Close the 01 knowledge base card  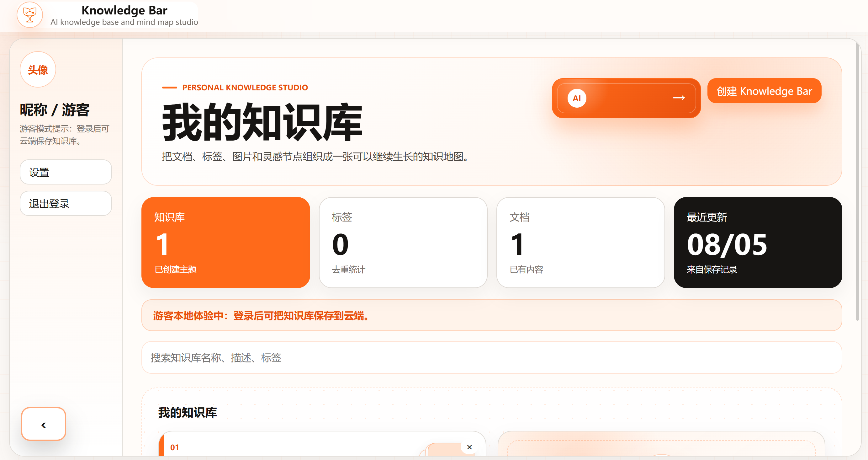tap(469, 447)
